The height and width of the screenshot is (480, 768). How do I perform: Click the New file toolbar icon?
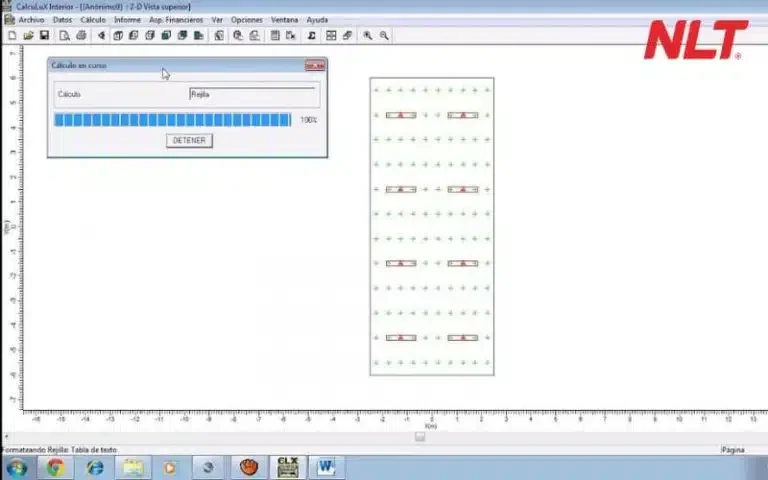pyautogui.click(x=12, y=35)
